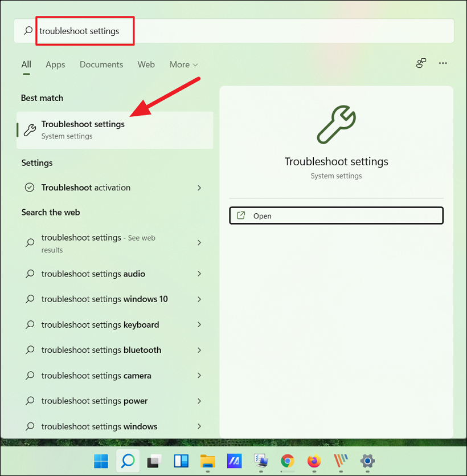Click the Open button in preview pane
The height and width of the screenshot is (476, 467).
point(337,215)
